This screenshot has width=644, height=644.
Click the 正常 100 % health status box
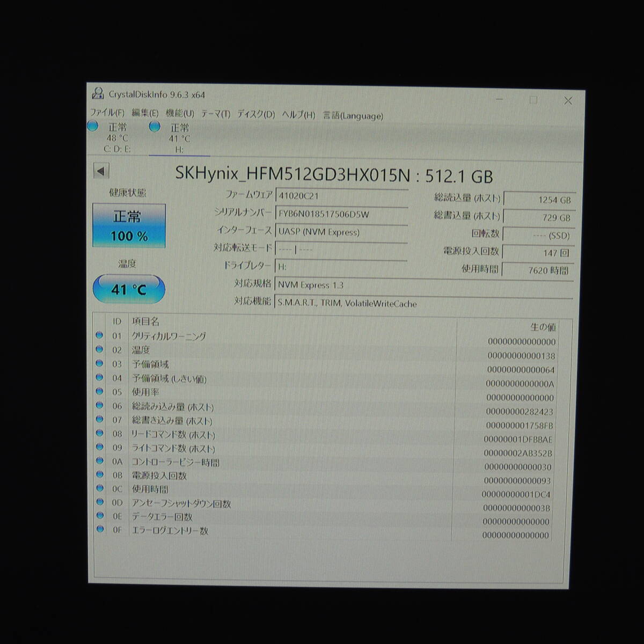128,225
